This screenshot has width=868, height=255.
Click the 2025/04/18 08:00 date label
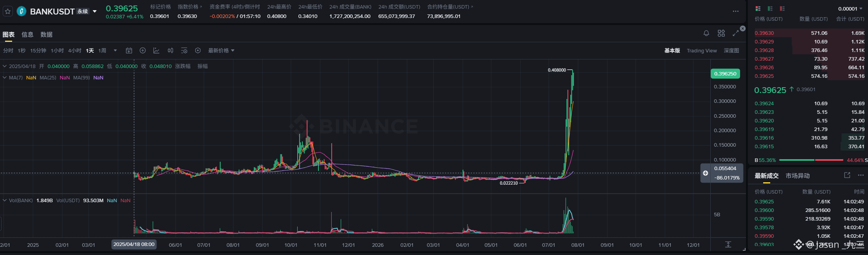(134, 244)
